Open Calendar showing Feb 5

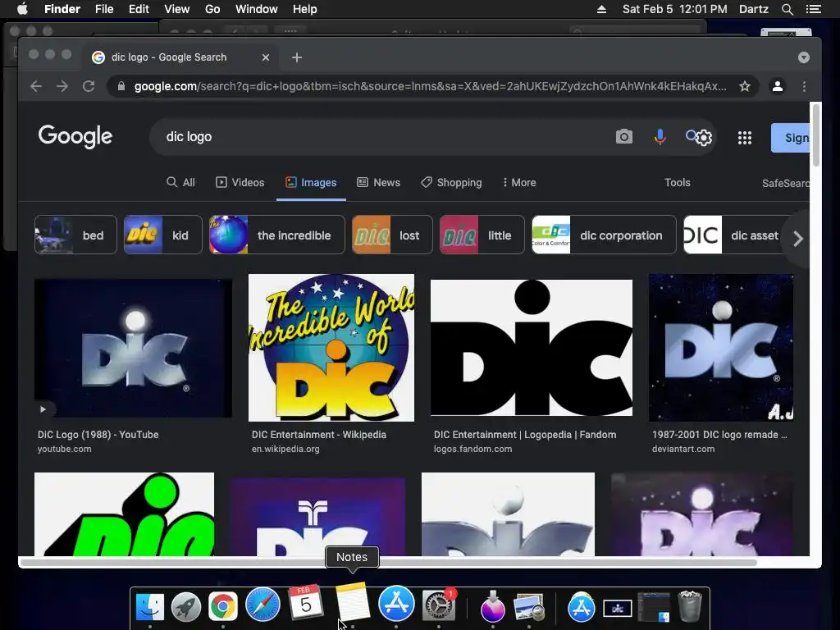305,601
